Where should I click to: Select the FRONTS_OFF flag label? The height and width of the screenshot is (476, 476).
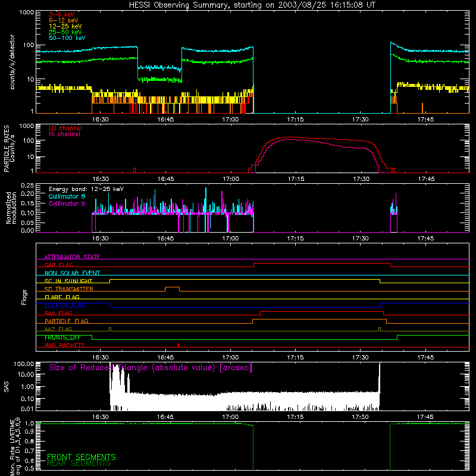(62, 337)
